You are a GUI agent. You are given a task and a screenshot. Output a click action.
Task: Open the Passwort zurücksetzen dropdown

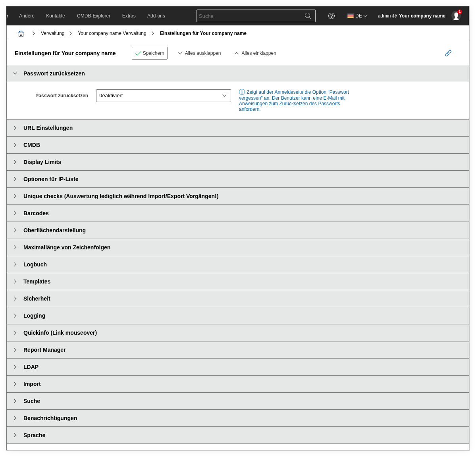pos(163,96)
